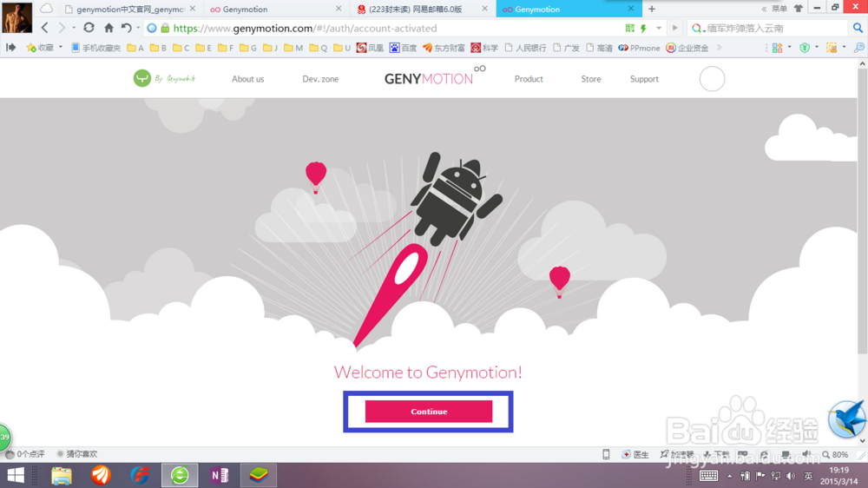Viewport: 868px width, 488px height.
Task: Open the 80% zoom level control
Action: 835,454
